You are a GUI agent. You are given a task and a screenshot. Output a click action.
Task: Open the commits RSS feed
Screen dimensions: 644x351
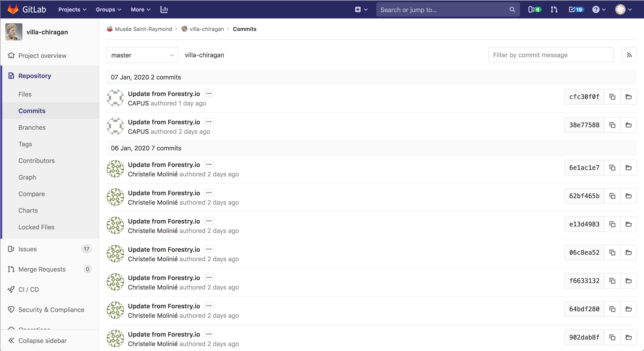(629, 55)
